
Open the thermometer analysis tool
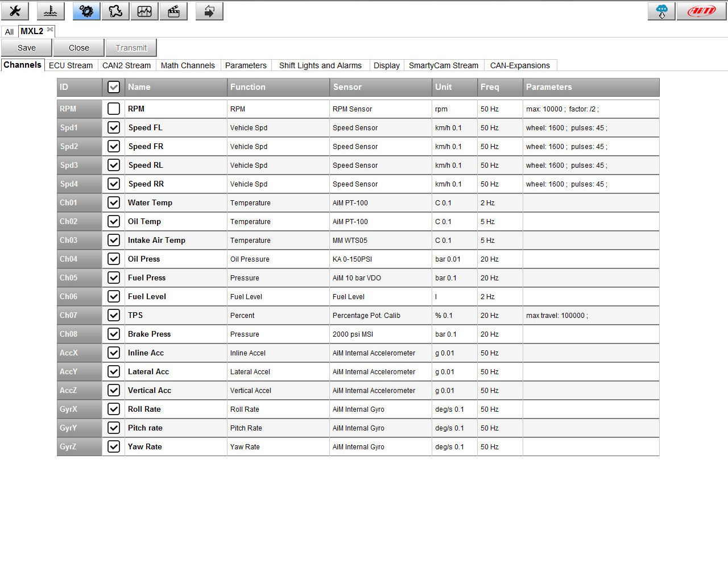tap(50, 11)
